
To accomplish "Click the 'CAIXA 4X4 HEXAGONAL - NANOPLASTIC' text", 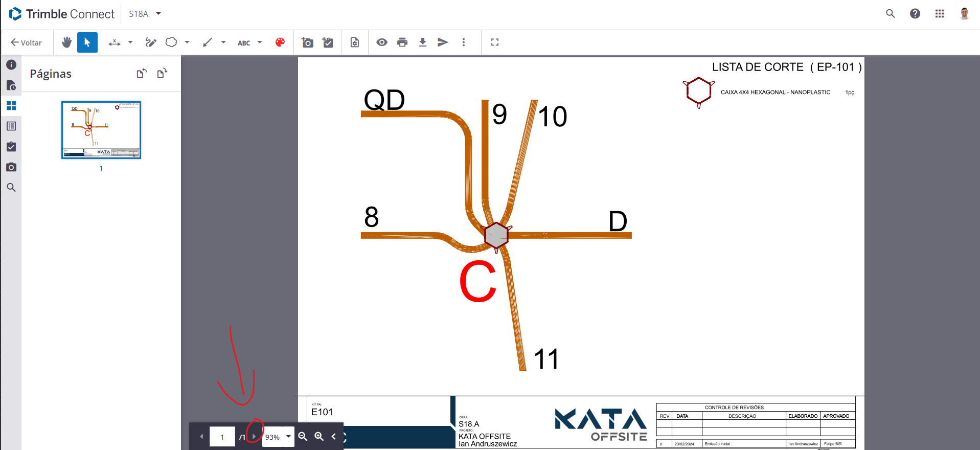I will 776,93.
